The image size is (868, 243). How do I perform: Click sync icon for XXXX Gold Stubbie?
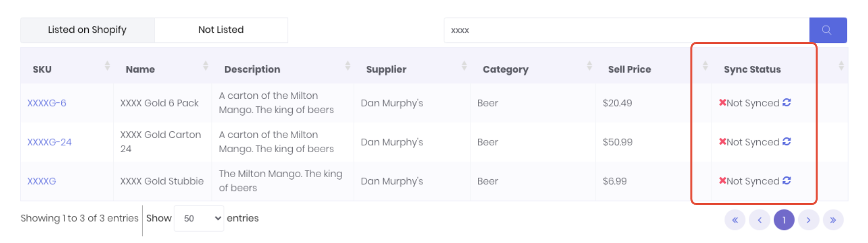787,181
